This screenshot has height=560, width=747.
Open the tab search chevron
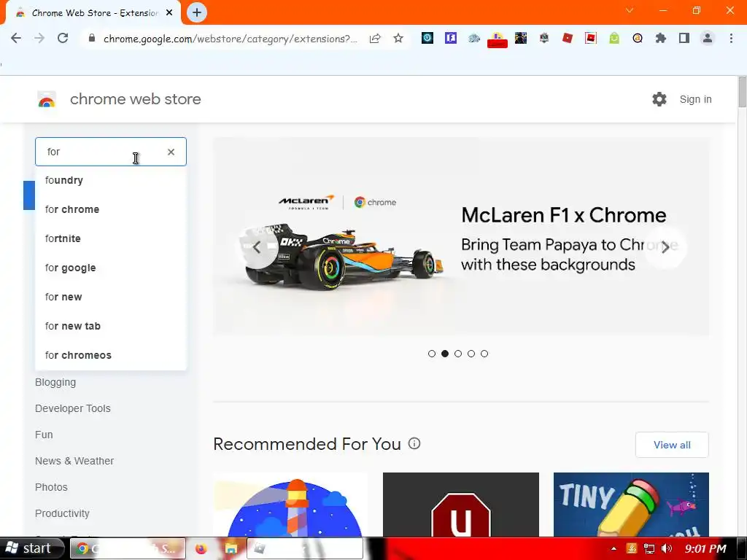[630, 10]
